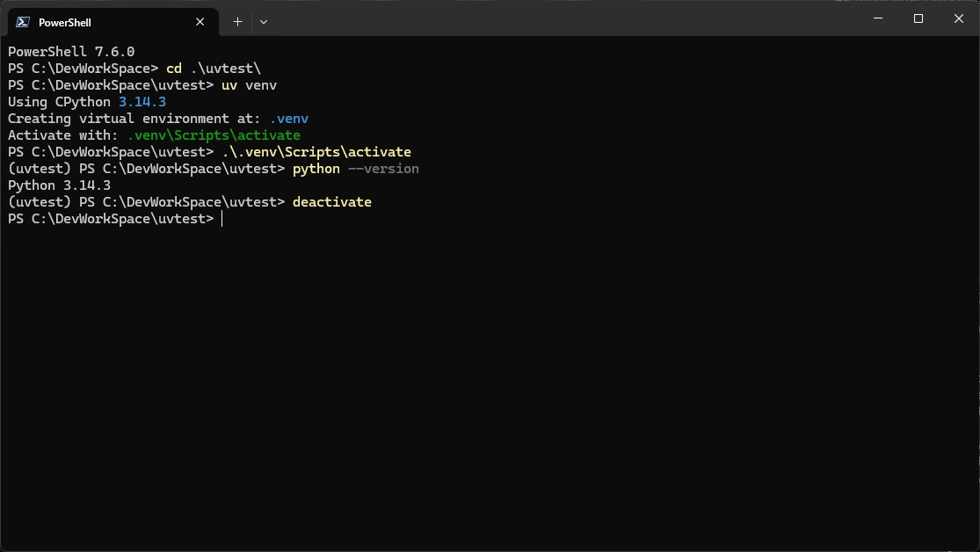This screenshot has width=980, height=552.
Task: Click the PowerShell 7.6.0 banner line
Action: pos(71,52)
